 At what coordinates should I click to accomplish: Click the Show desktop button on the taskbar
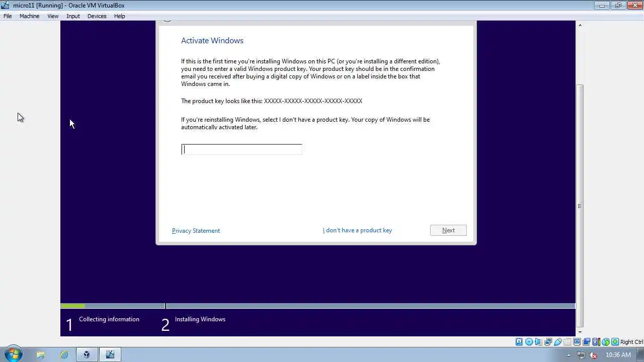pos(640,354)
